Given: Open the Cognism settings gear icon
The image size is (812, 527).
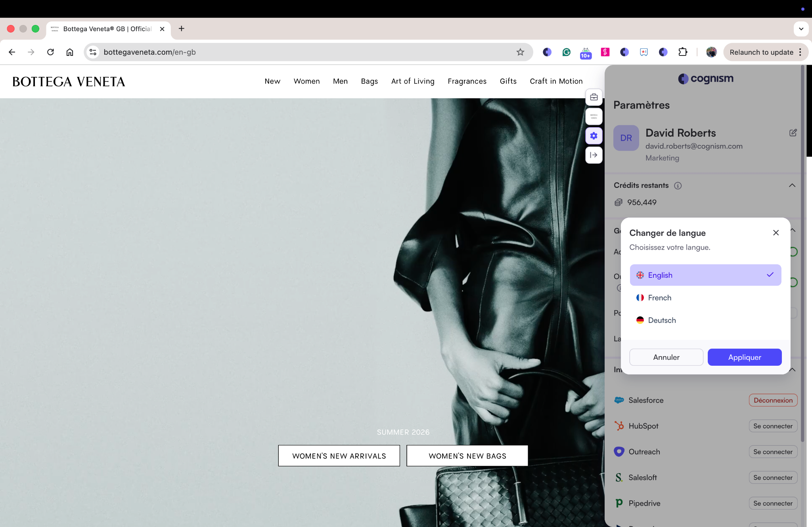Looking at the screenshot, I should pos(594,136).
